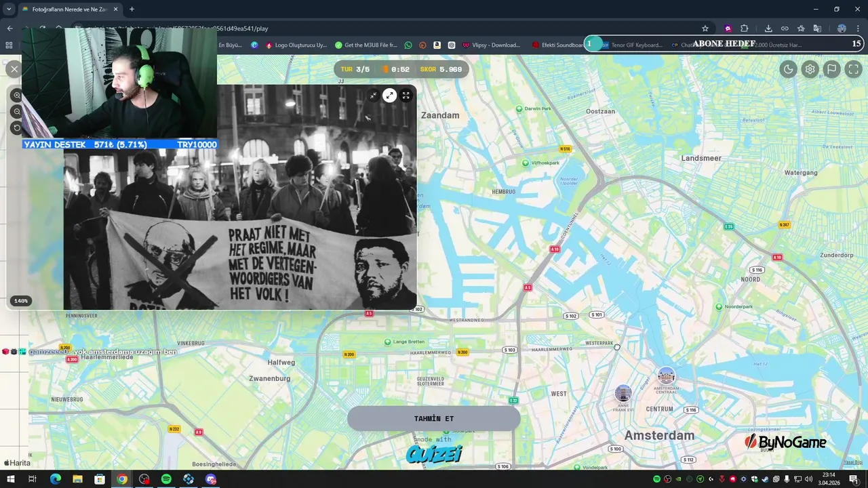Open the browser profile avatar
Viewport: 868px width, 488px height.
(x=842, y=28)
